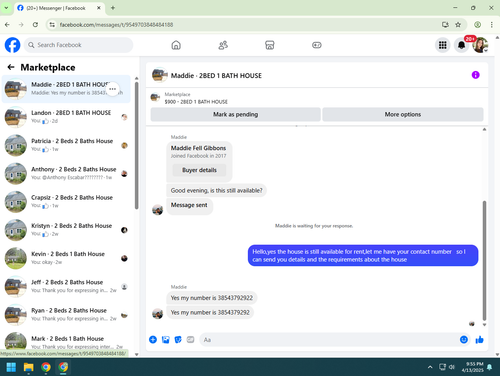Open Kristyn 2 Beds 2 Baths chat
This screenshot has height=376, width=500.
[x=66, y=230]
